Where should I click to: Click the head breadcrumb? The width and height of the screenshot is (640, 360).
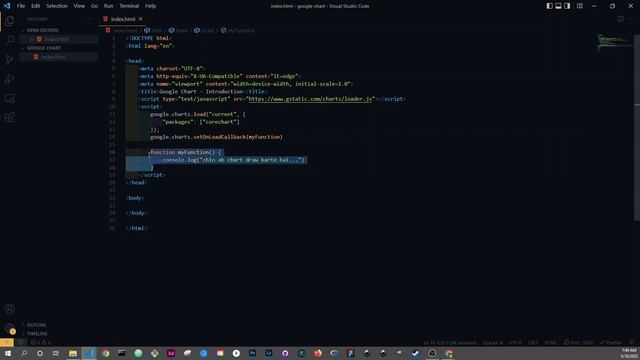point(178,31)
